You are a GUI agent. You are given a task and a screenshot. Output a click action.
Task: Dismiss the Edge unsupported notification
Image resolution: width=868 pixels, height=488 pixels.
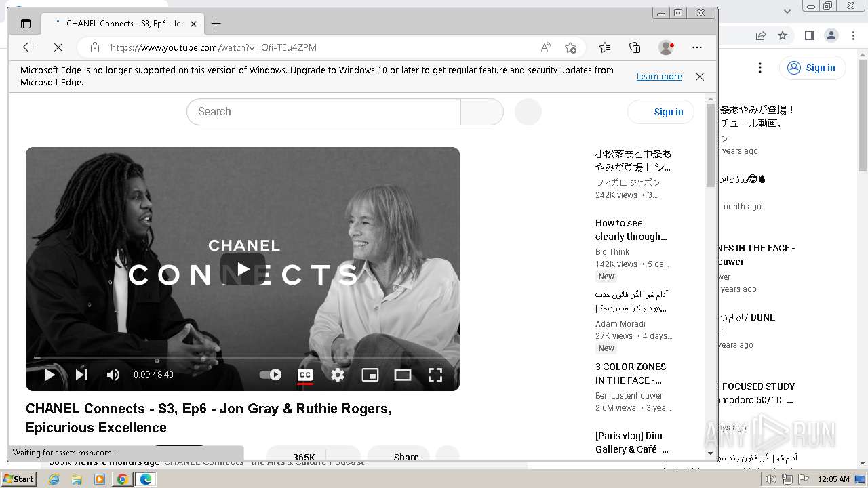[x=700, y=77]
